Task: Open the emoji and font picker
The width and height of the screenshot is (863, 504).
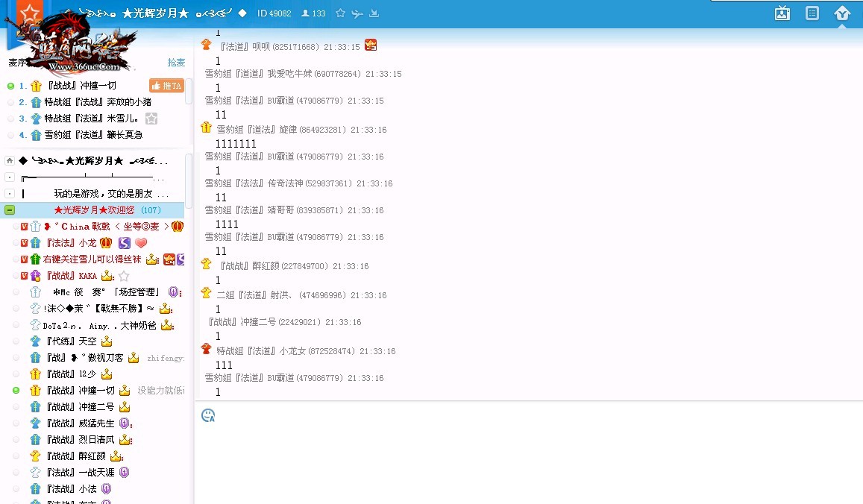Action: point(208,415)
